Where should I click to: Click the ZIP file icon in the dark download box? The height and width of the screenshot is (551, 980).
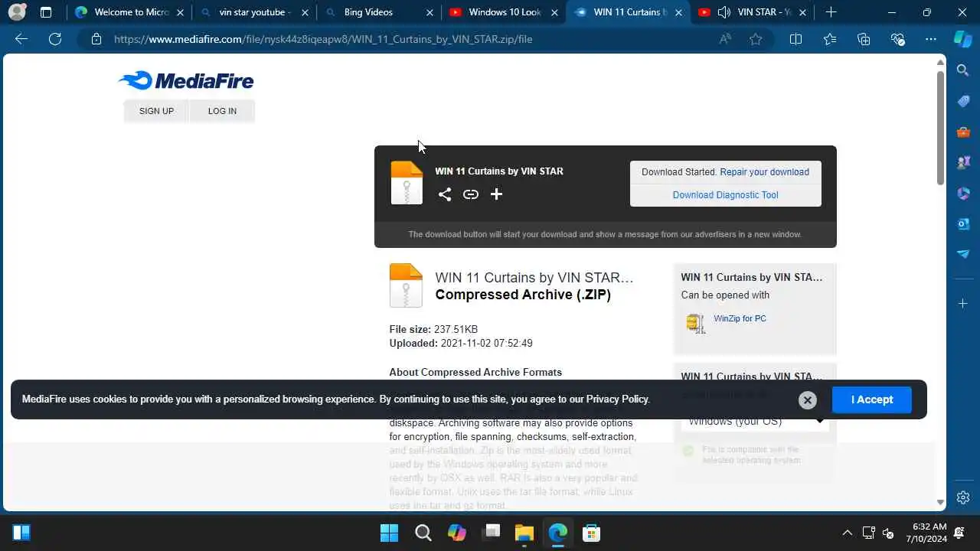click(407, 183)
